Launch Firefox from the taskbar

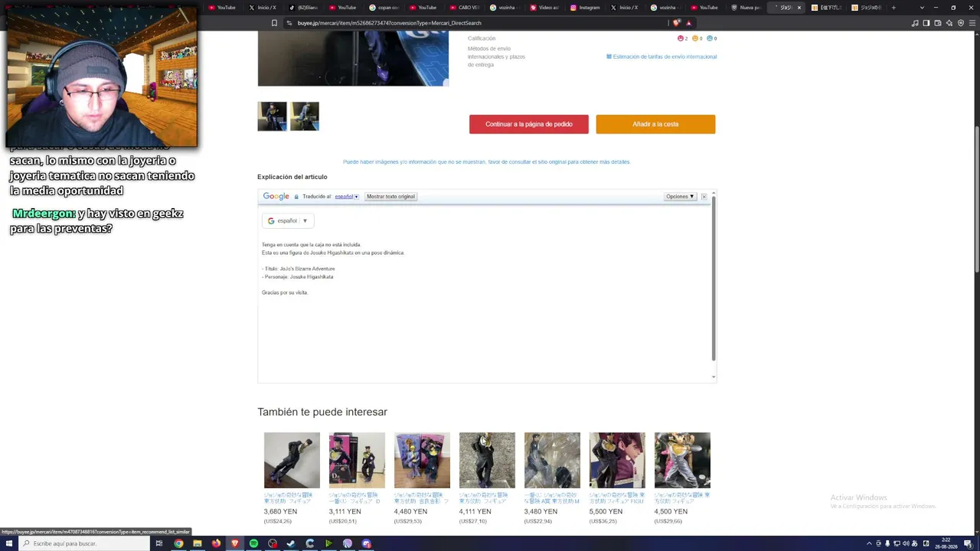tap(216, 543)
